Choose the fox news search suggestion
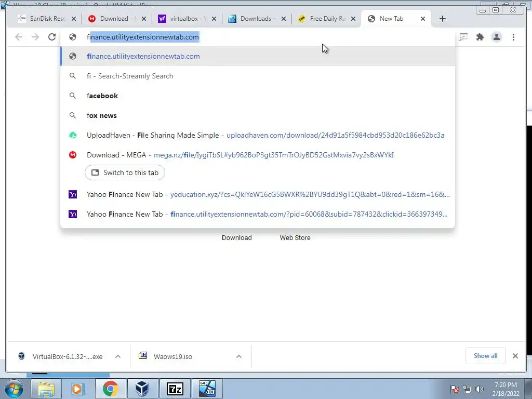Screen dimensions: 532x399 [258, 115]
